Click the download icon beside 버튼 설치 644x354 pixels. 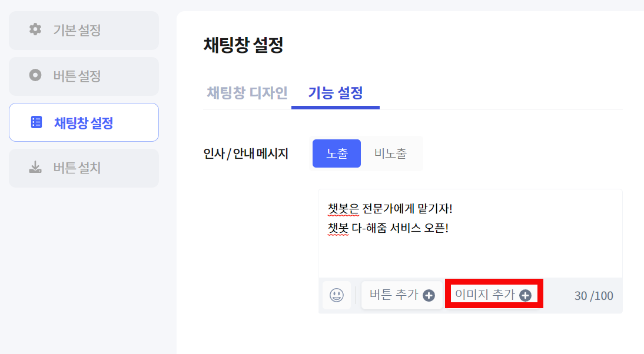tap(35, 168)
